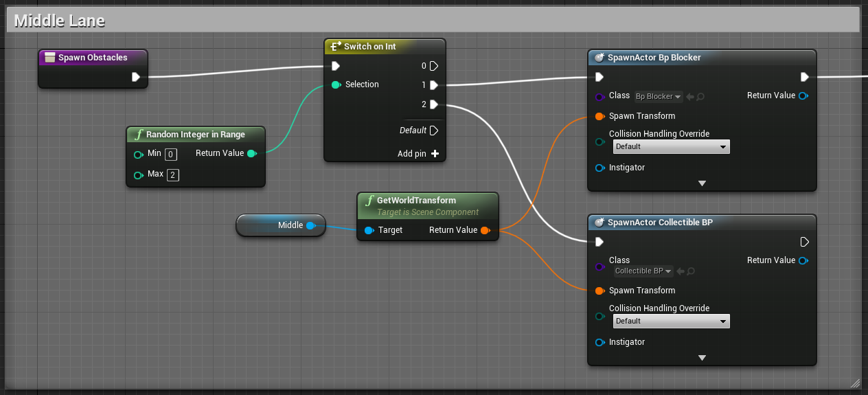Click the Switch on Int execution input pin
Screen dimensions: 868x395
coord(335,66)
